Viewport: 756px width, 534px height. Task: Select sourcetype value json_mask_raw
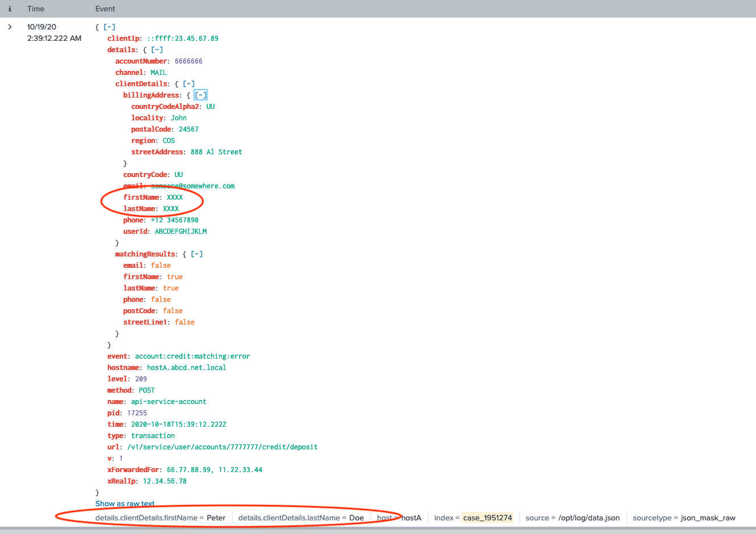[x=708, y=518]
